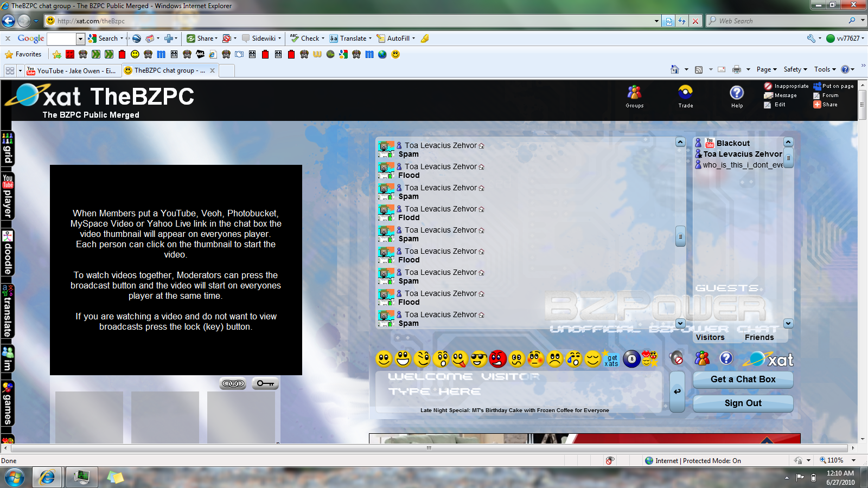The height and width of the screenshot is (488, 868).
Task: Open the groups people icon beside the speaker
Action: pos(702,358)
